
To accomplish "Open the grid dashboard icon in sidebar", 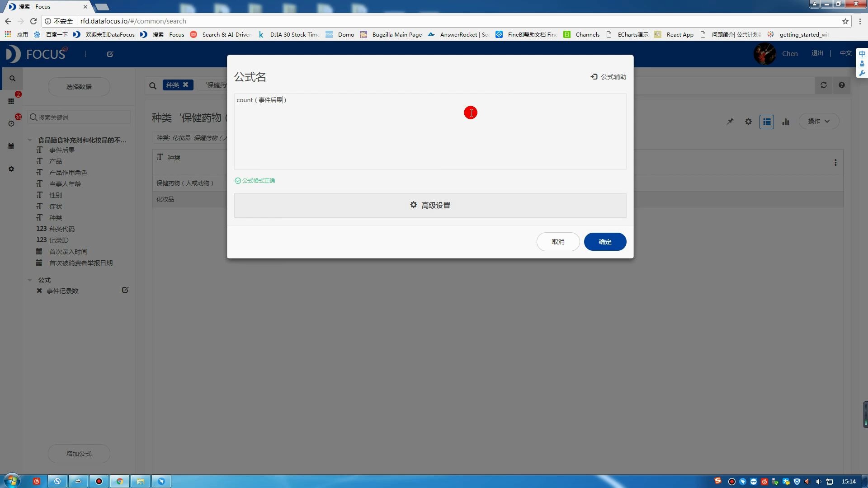I will coord(11,101).
